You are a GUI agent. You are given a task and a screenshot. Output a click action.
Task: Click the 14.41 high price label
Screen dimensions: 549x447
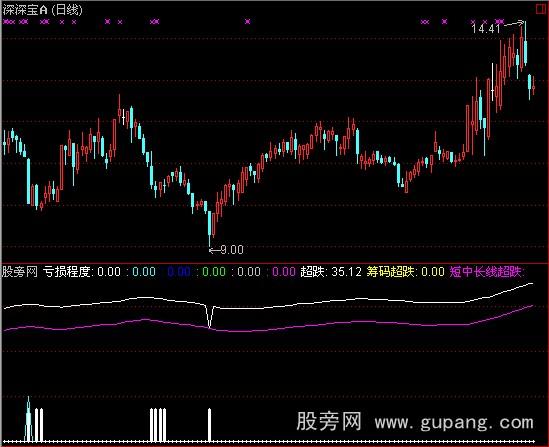486,29
